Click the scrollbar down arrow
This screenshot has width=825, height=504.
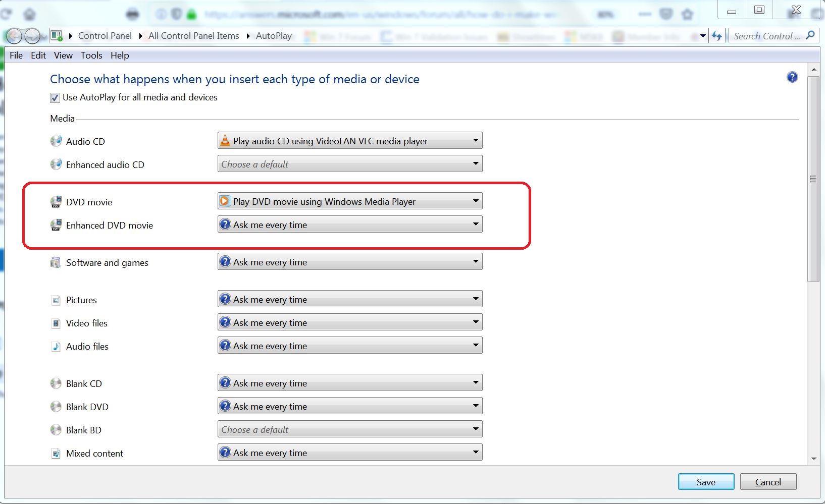(x=813, y=459)
